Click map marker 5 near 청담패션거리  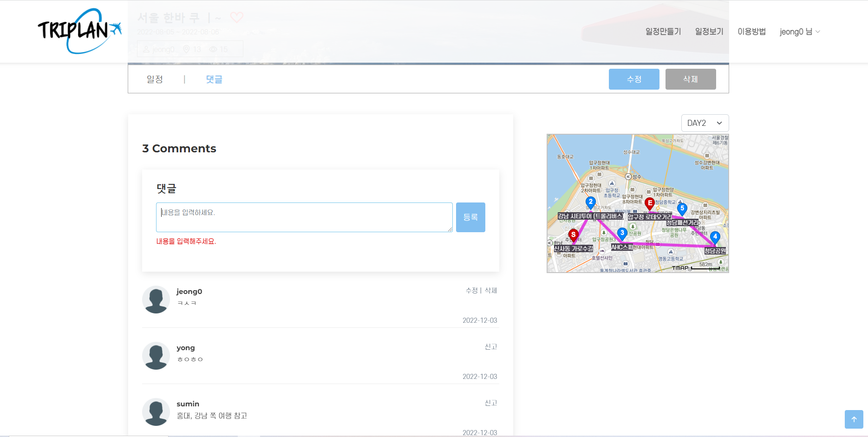point(682,209)
